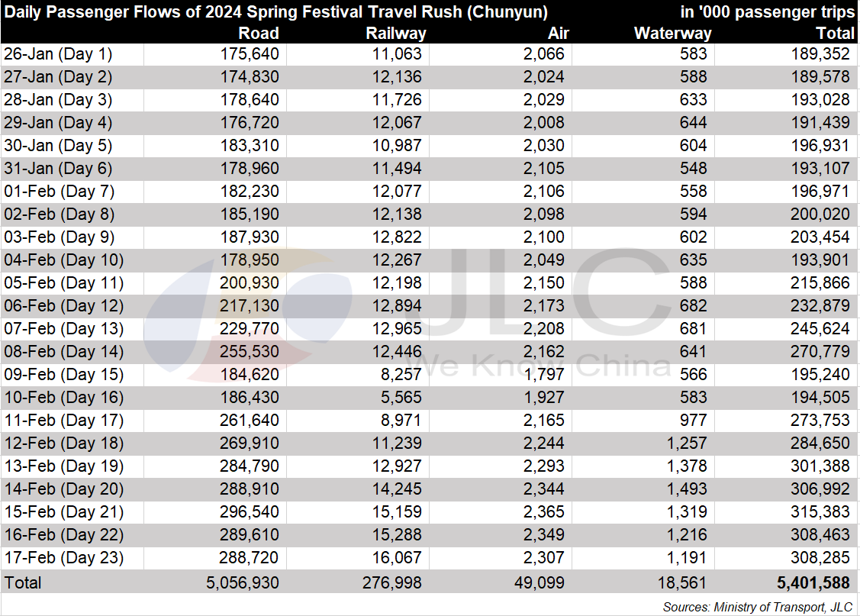The height and width of the screenshot is (616, 860).
Task: Click the 'Sources: Ministry of Transport, JLC' note
Action: 758,608
